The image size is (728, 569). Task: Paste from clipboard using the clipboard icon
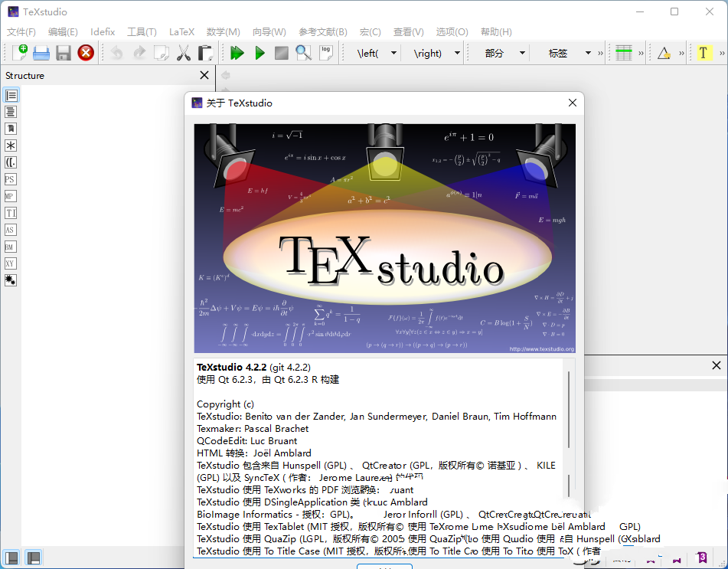(x=205, y=53)
